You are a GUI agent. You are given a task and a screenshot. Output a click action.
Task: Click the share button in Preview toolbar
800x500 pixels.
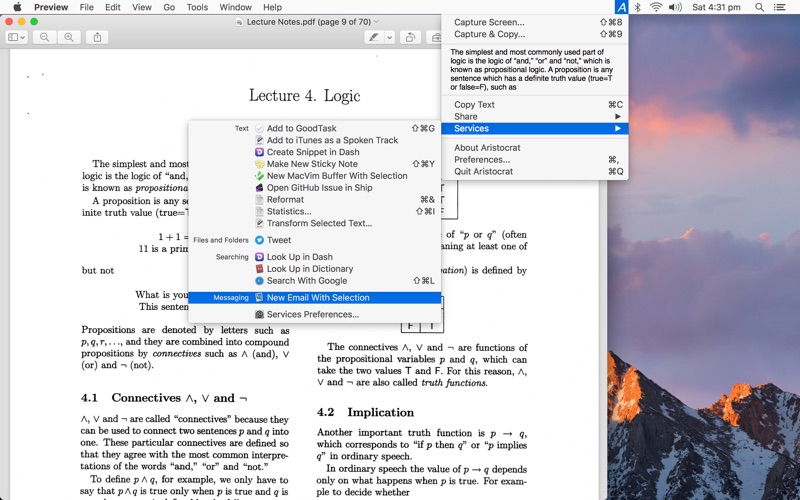tap(97, 37)
